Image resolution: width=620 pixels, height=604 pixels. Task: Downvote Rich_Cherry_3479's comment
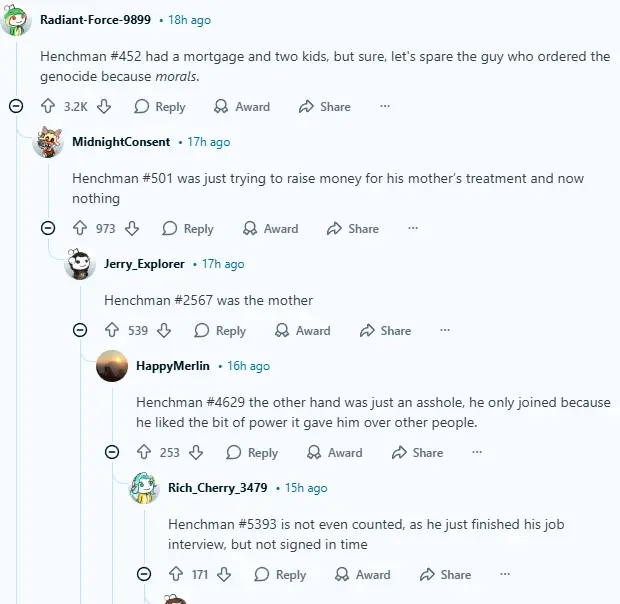[x=224, y=574]
